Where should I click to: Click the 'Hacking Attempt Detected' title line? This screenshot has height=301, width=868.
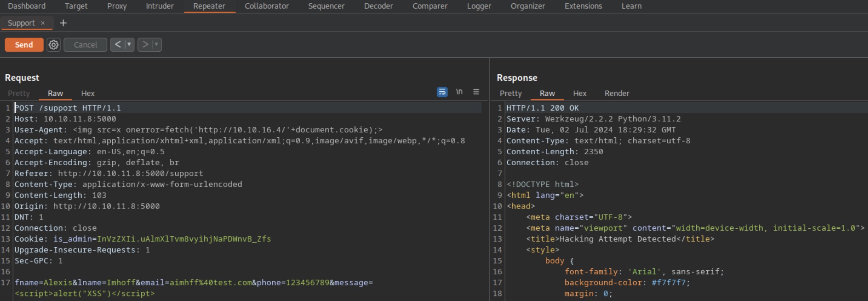(x=620, y=239)
